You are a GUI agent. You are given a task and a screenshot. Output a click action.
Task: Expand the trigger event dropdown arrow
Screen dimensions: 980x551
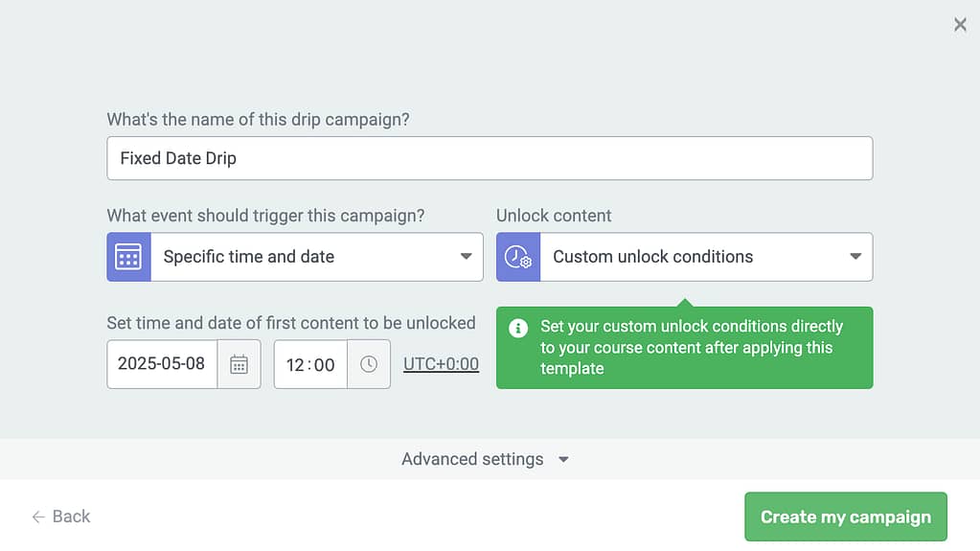click(x=466, y=257)
